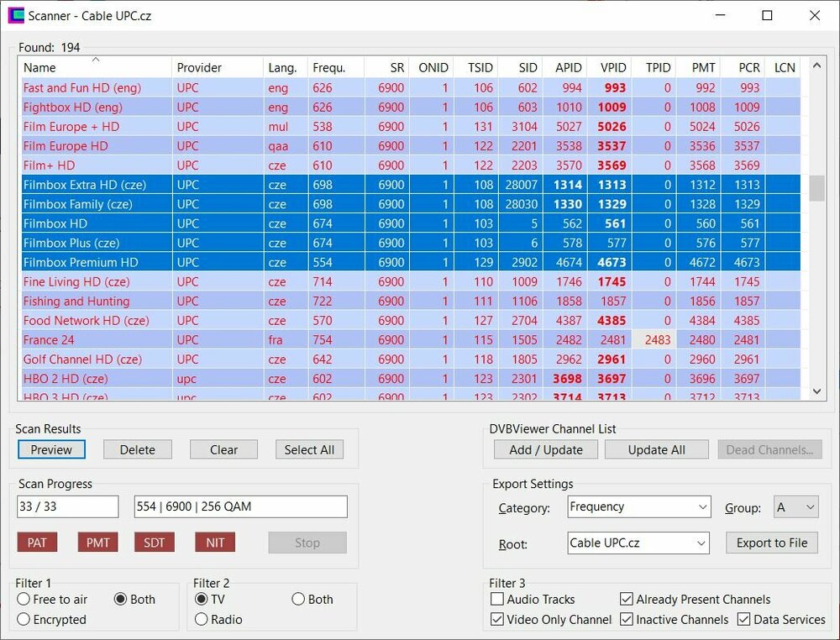This screenshot has width=840, height=640.
Task: Toggle Already Present Channels checkbox
Action: (x=627, y=600)
